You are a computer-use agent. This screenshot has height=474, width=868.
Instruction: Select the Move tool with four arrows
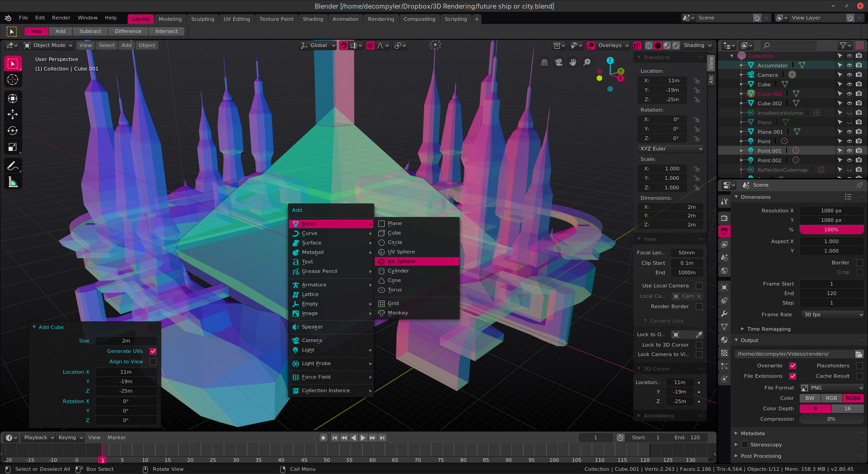(13, 114)
